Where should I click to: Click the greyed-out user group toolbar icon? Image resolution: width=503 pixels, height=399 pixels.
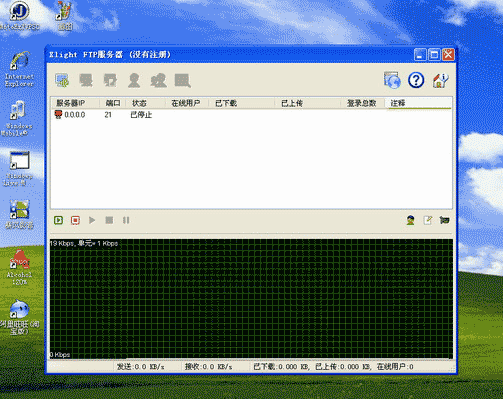click(158, 80)
